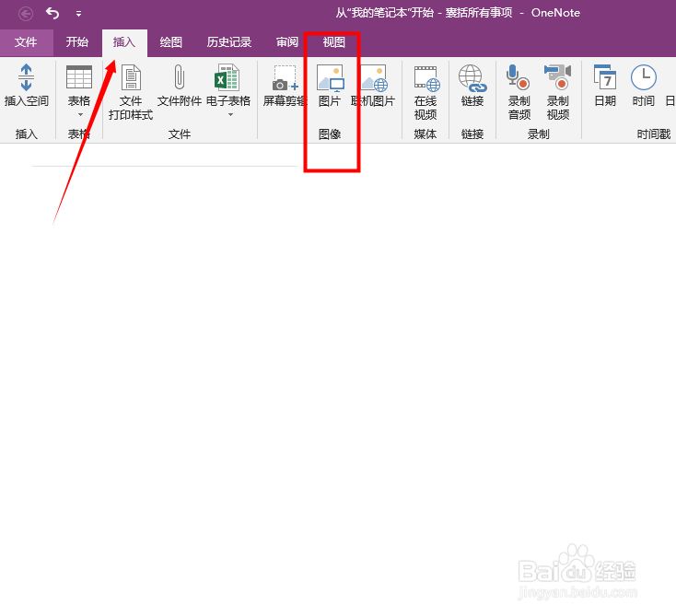The width and height of the screenshot is (676, 616).
Task: Expand the Table (表格) dropdown arrow
Action: [80, 115]
